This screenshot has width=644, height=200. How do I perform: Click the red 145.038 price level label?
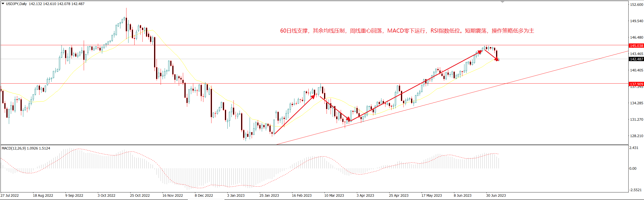click(x=636, y=46)
